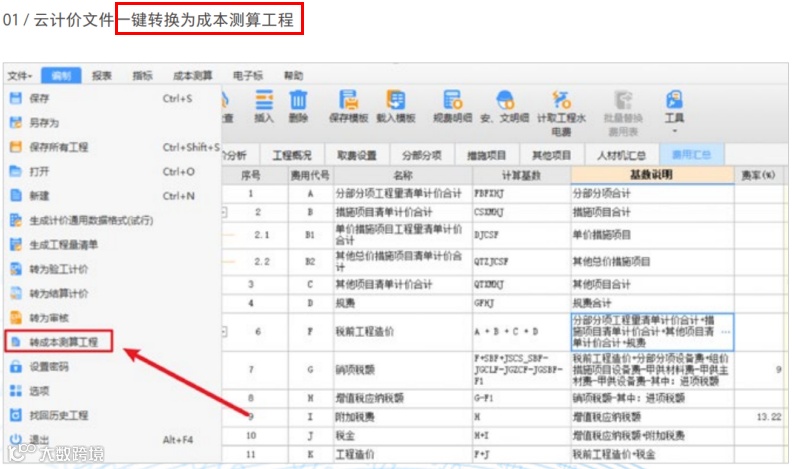This screenshot has width=792, height=469.
Task: Switch to the 工程概况 tab
Action: pos(292,155)
